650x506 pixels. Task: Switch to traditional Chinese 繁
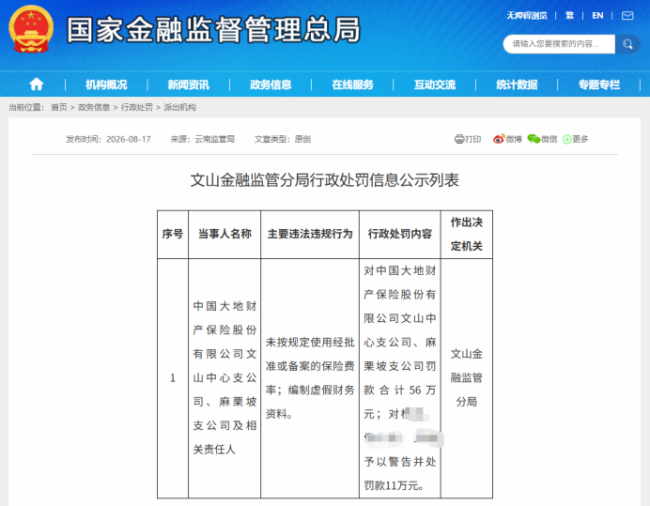click(570, 16)
